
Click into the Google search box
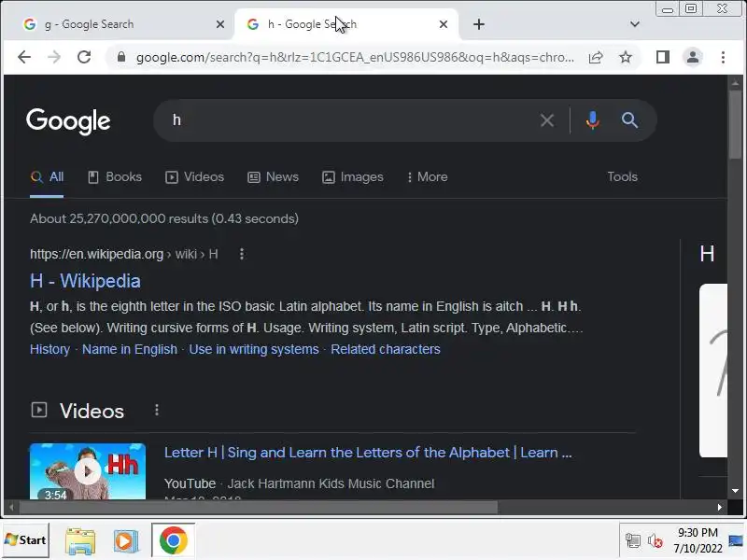(x=353, y=120)
